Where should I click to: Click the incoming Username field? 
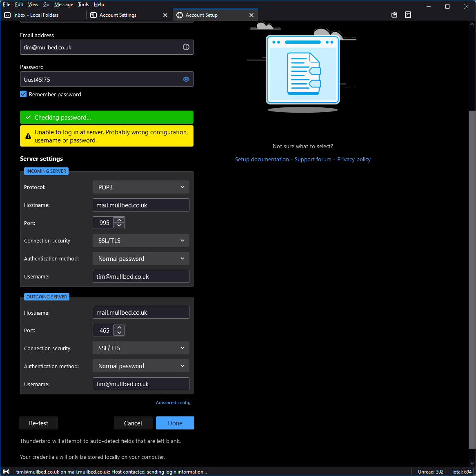pos(141,276)
